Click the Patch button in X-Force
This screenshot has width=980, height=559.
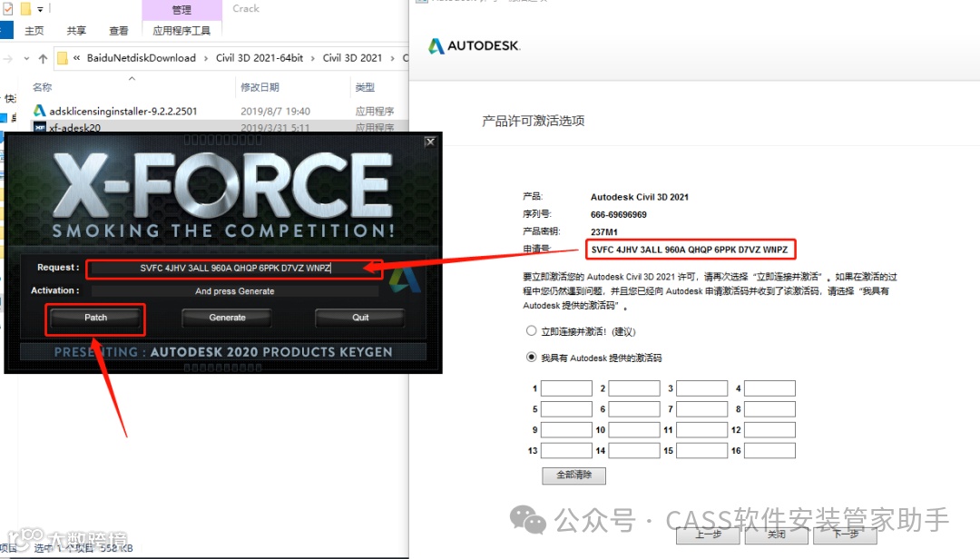coord(95,318)
